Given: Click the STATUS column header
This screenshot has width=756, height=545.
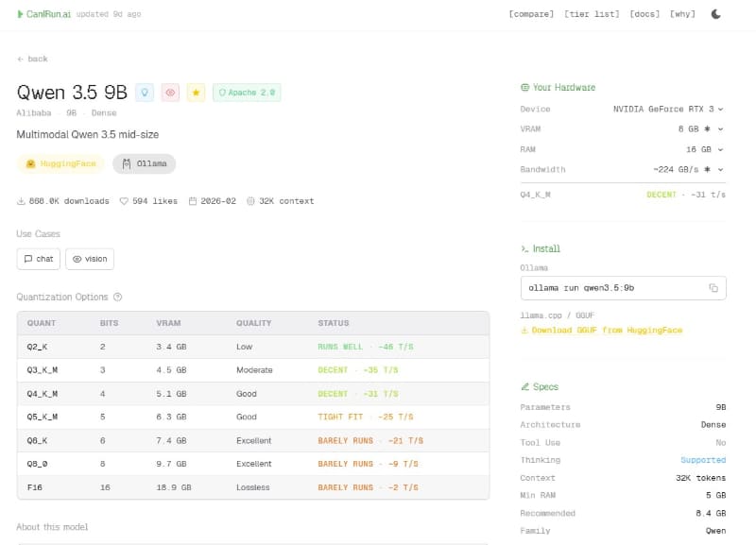Looking at the screenshot, I should [334, 323].
